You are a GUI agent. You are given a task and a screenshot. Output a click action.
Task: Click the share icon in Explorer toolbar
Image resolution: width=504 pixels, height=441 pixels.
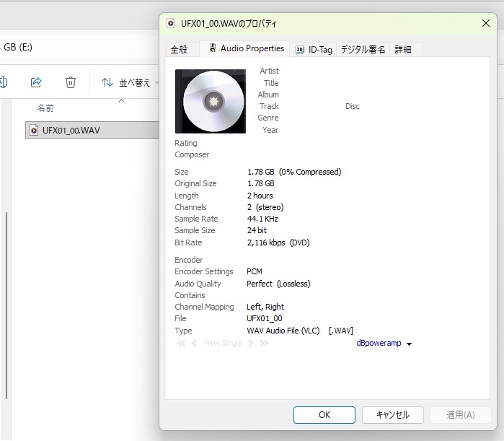(36, 82)
